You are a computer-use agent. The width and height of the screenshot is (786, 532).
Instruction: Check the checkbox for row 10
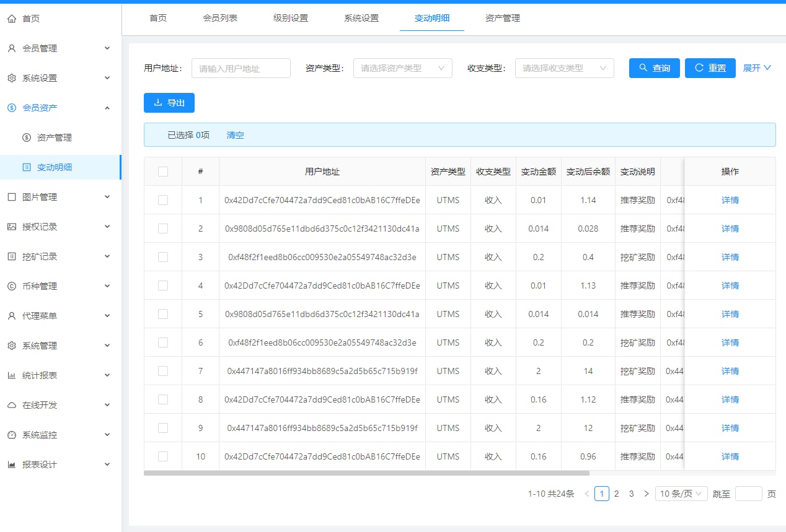click(x=163, y=456)
